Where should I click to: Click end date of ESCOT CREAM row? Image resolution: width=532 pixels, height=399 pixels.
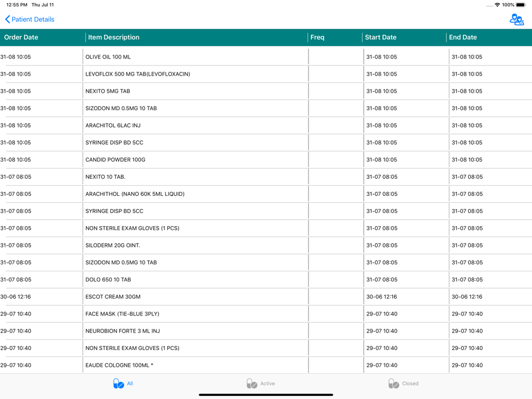coord(467,297)
